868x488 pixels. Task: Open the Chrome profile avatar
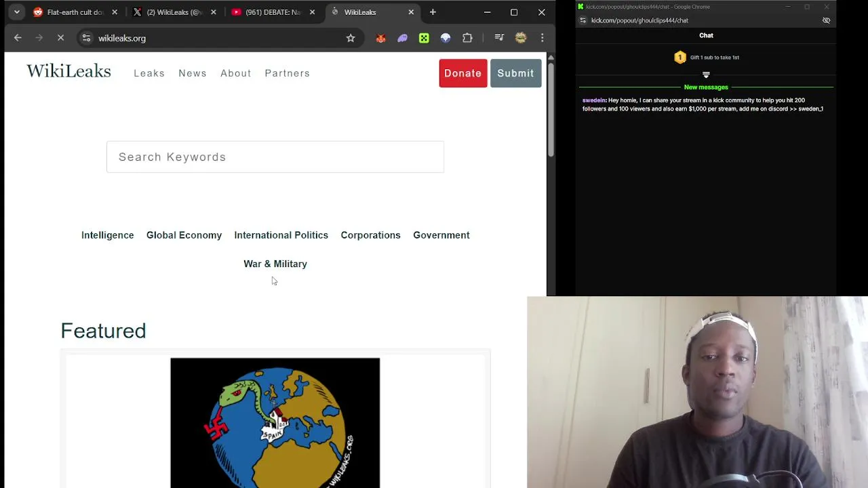click(521, 38)
